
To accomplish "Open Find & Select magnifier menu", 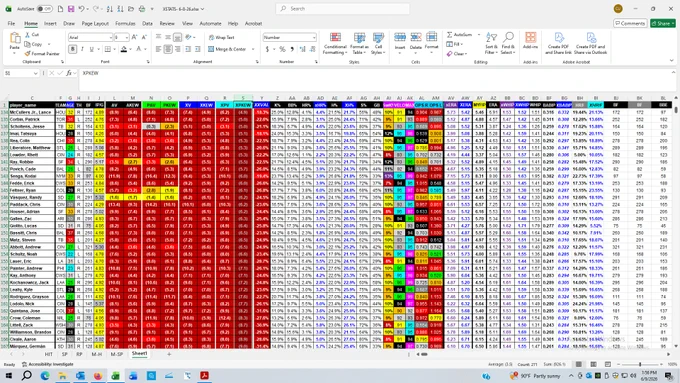I will click(x=508, y=43).
